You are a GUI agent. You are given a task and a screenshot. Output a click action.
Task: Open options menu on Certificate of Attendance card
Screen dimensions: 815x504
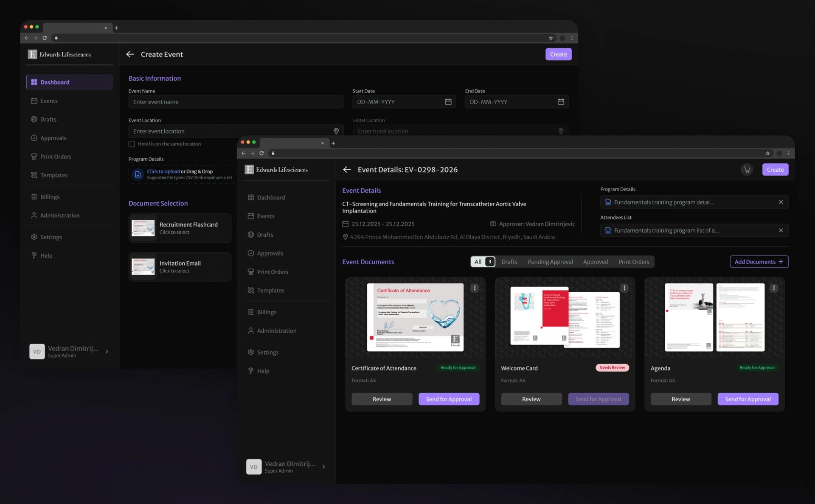click(x=475, y=288)
